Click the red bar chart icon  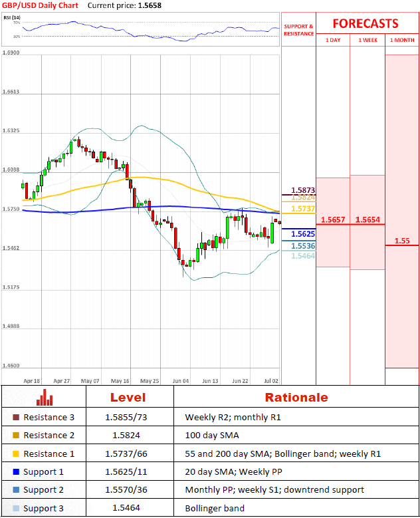(x=45, y=397)
